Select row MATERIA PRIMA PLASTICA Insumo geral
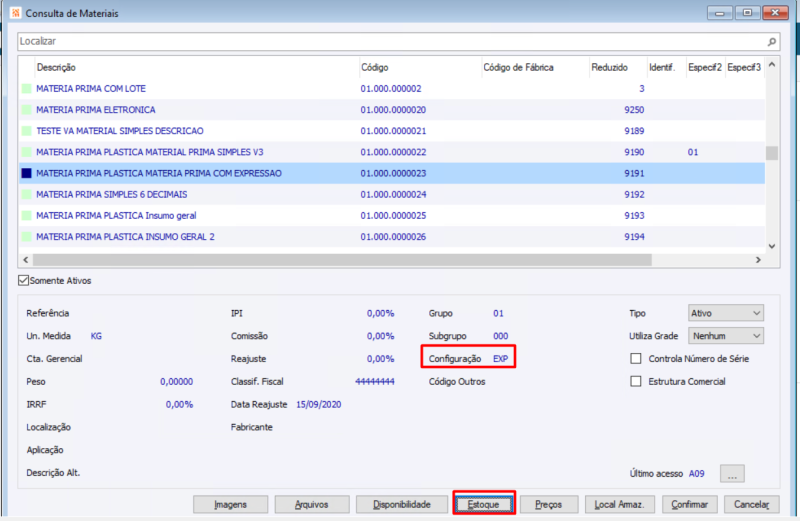The width and height of the screenshot is (800, 521). [392, 216]
